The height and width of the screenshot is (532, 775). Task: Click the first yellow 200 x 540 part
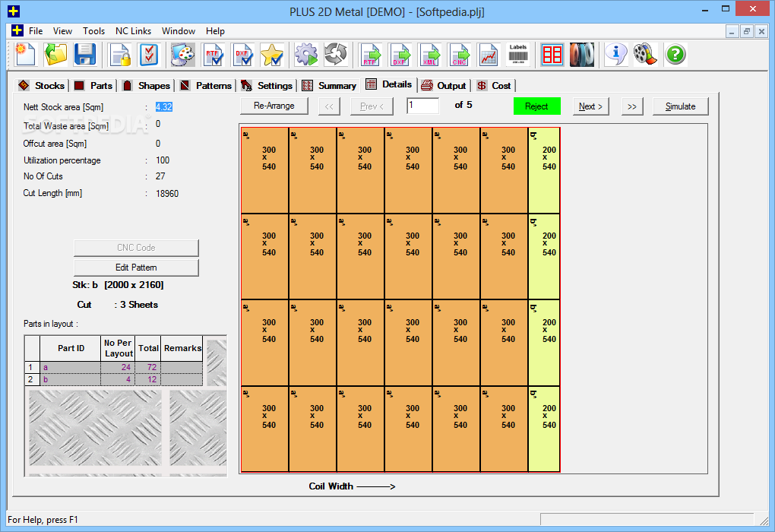[544, 170]
